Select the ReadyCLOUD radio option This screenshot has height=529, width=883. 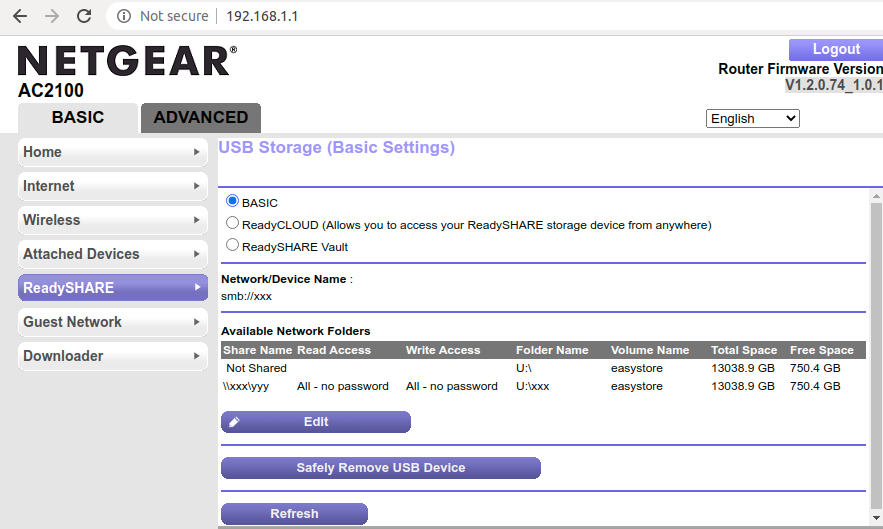232,223
